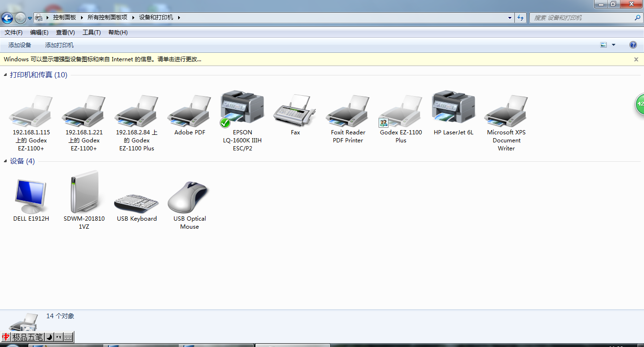Open the help question mark button
The height and width of the screenshot is (347, 644).
point(633,45)
